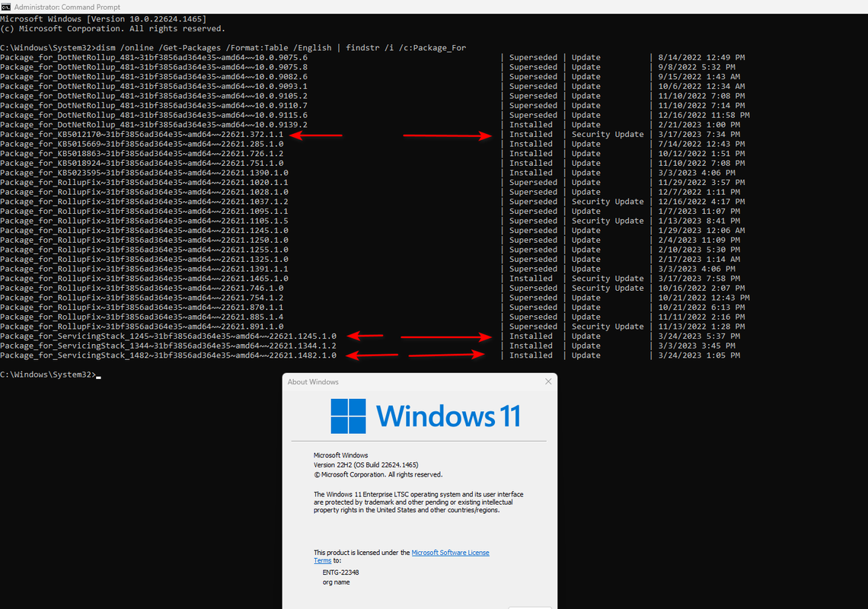Click DotNetRollup package version 10.0.9139.2
Image resolution: width=868 pixels, height=609 pixels.
tap(153, 125)
